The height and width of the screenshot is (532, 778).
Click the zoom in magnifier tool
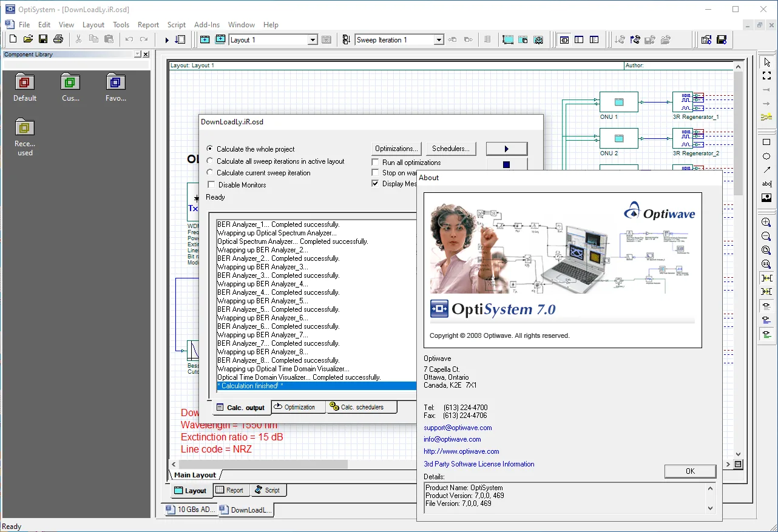click(766, 223)
